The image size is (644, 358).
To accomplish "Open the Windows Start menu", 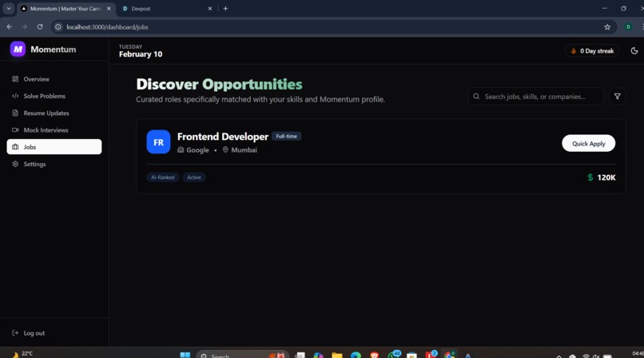I will tap(185, 355).
